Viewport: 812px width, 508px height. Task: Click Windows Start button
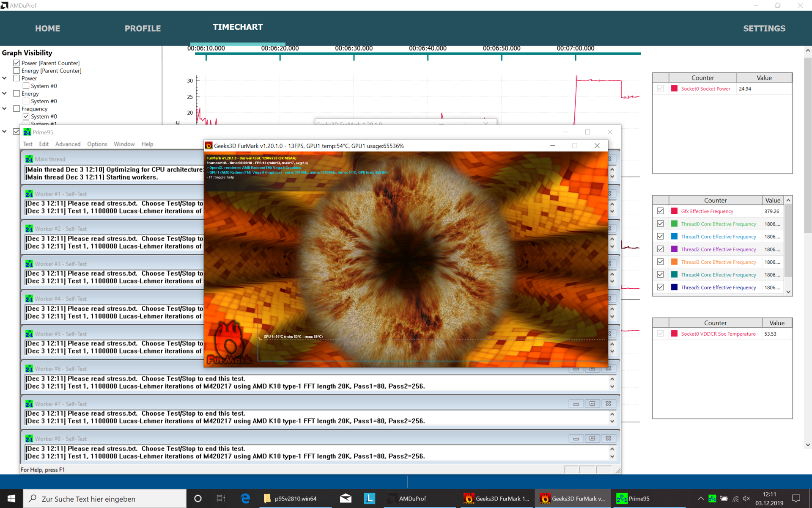pyautogui.click(x=11, y=498)
